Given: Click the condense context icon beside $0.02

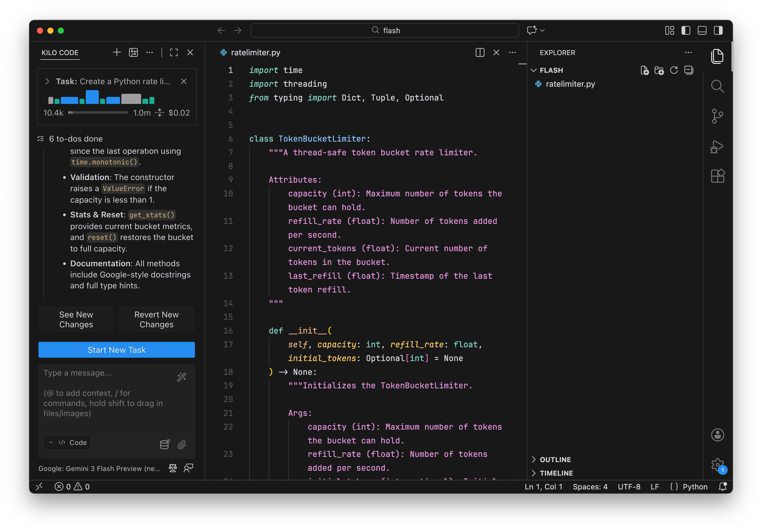Looking at the screenshot, I should (x=160, y=113).
